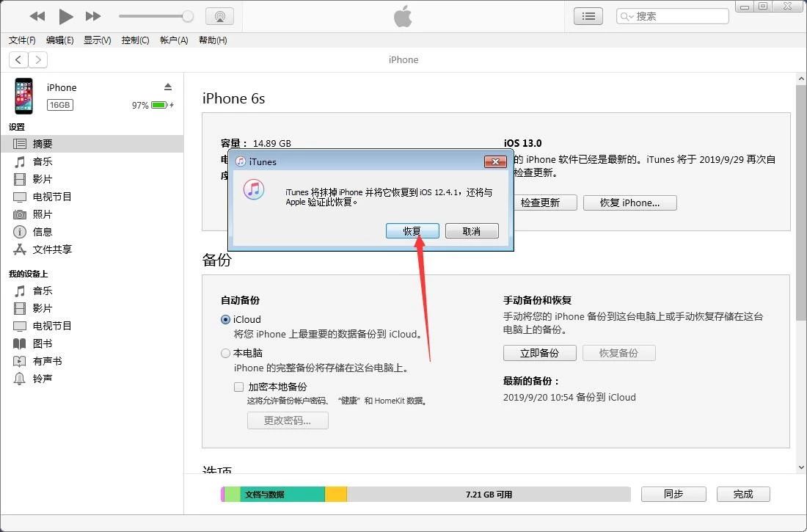The width and height of the screenshot is (807, 532).
Task: Click the 2019/9/20 10:54 backup text
Action: 569,397
